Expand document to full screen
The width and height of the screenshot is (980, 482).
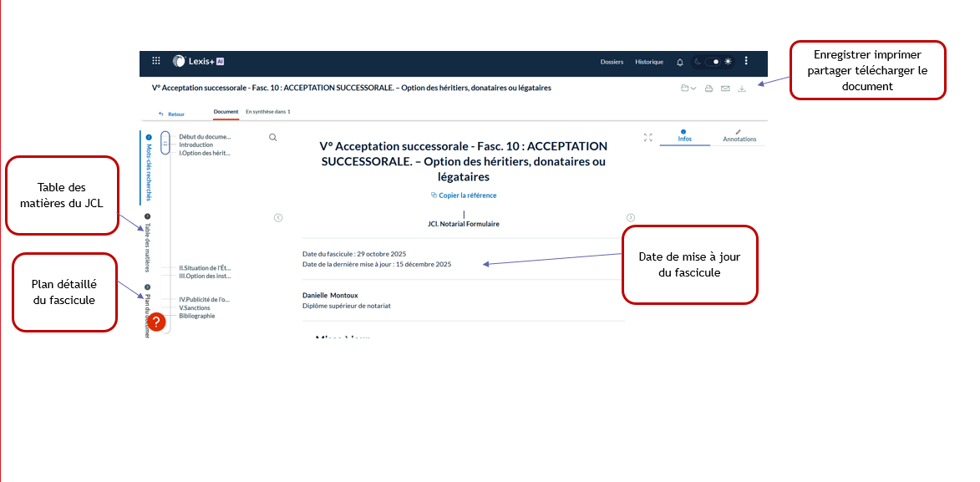coord(648,138)
